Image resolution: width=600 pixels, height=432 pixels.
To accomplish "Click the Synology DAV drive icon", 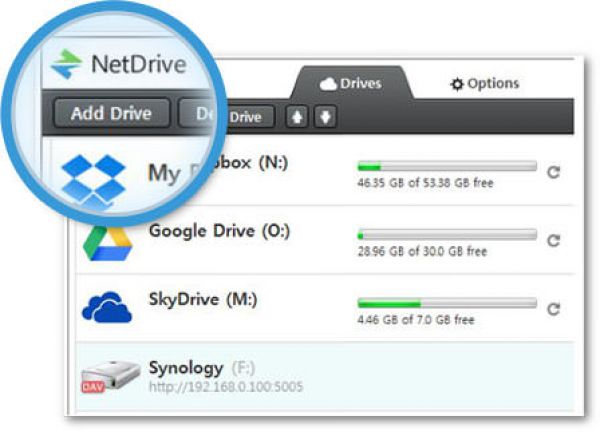I will tap(110, 376).
